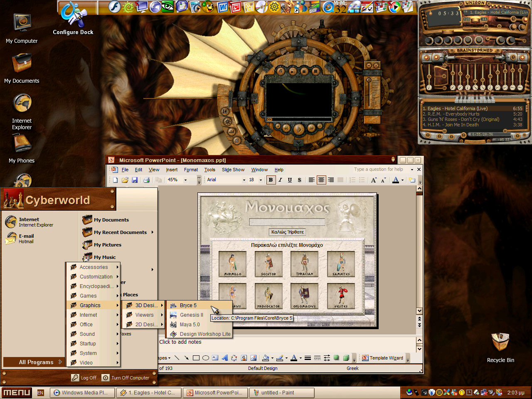Image resolution: width=532 pixels, height=399 pixels.
Task: Insert WordArt
Action: 225,358
